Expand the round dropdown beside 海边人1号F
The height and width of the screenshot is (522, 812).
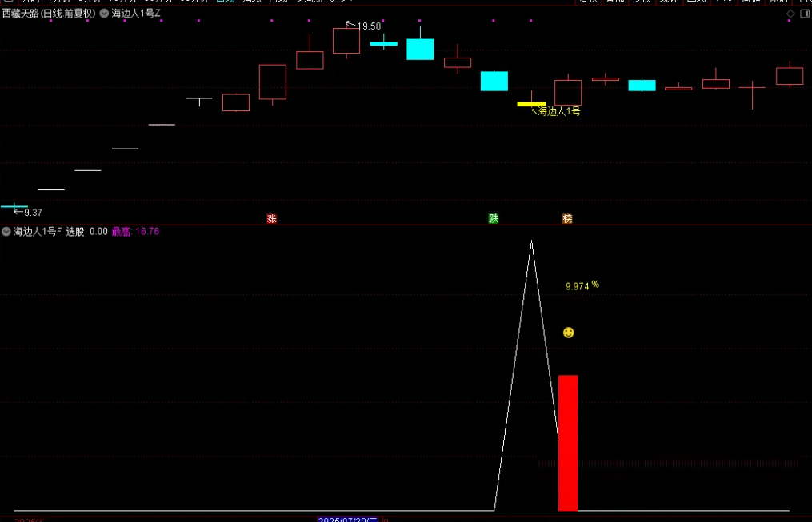(6, 232)
